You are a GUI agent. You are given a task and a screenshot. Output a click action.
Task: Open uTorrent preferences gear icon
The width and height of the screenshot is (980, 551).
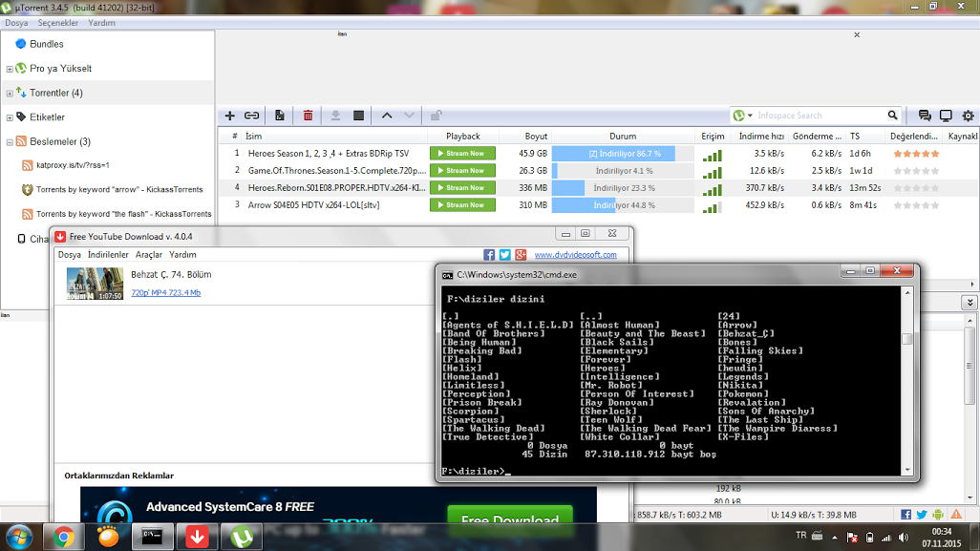pos(969,116)
